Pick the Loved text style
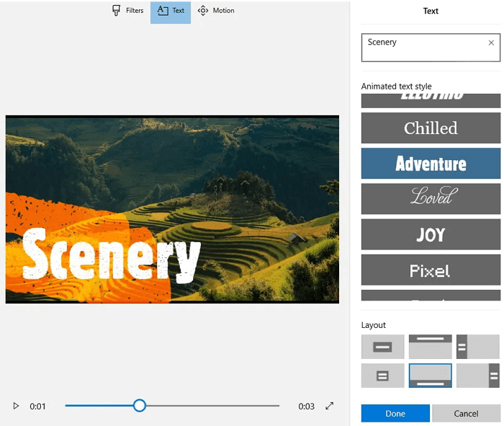The width and height of the screenshot is (504, 426). coord(431,198)
